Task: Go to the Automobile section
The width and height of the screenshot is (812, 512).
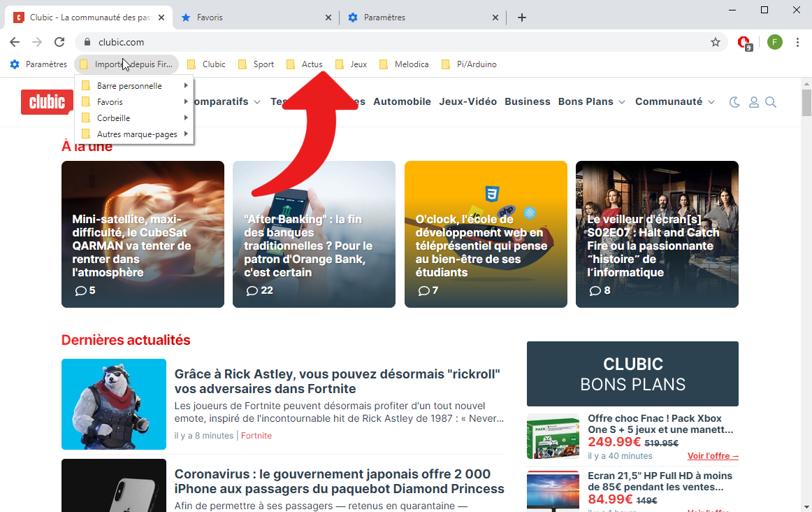Action: coord(402,101)
